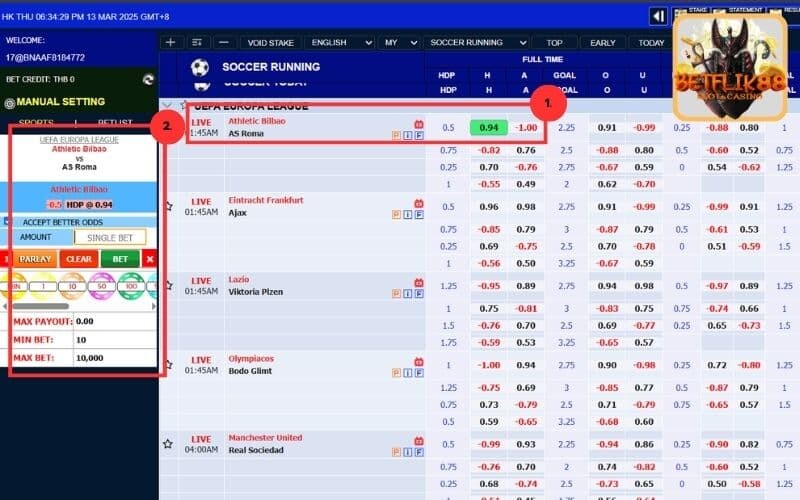Image resolution: width=800 pixels, height=500 pixels.
Task: Favorite the Olympiacos vs Bodo Glimt star
Action: 168,364
